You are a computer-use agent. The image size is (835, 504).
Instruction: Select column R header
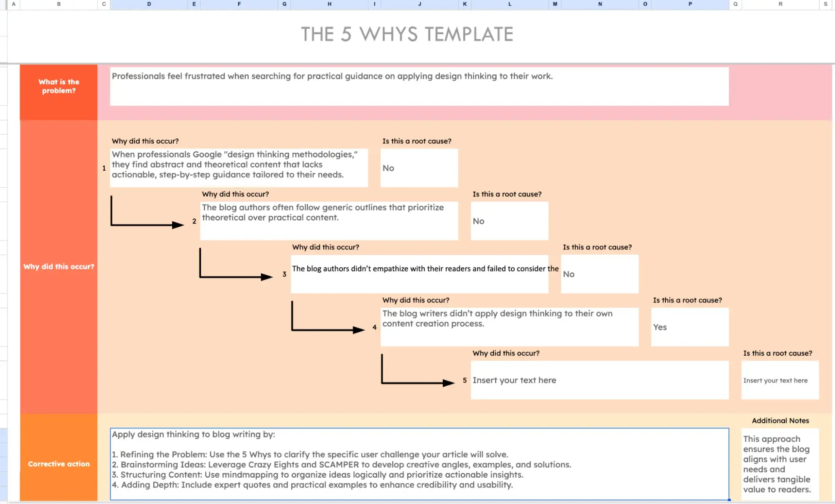coord(780,4)
